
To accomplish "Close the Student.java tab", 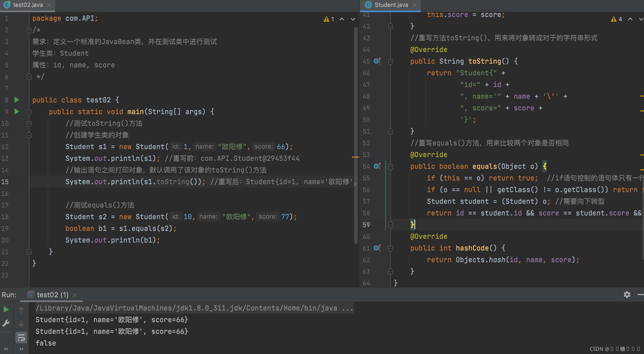I will tap(414, 5).
